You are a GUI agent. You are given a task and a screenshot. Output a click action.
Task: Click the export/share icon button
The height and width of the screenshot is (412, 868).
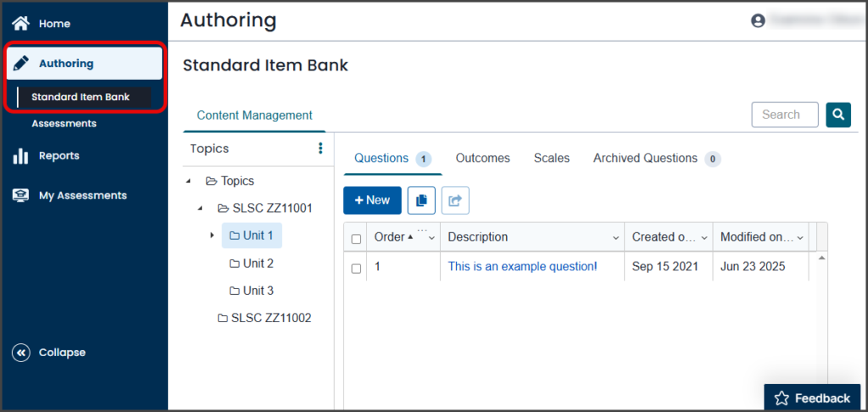click(455, 200)
